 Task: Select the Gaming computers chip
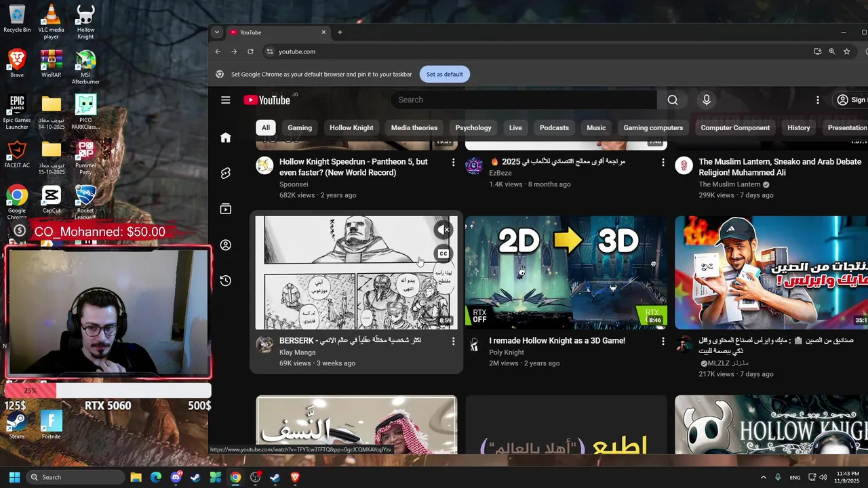[653, 127]
